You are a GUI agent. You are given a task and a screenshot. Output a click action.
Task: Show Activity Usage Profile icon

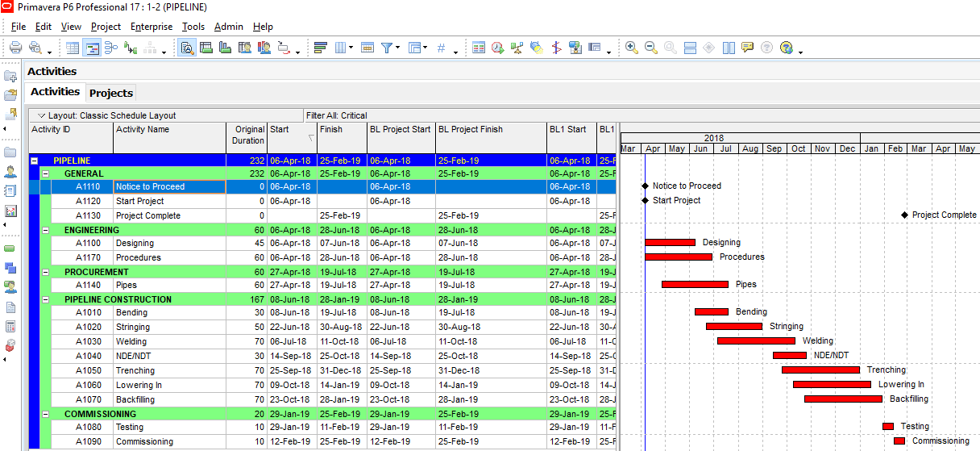[226, 48]
